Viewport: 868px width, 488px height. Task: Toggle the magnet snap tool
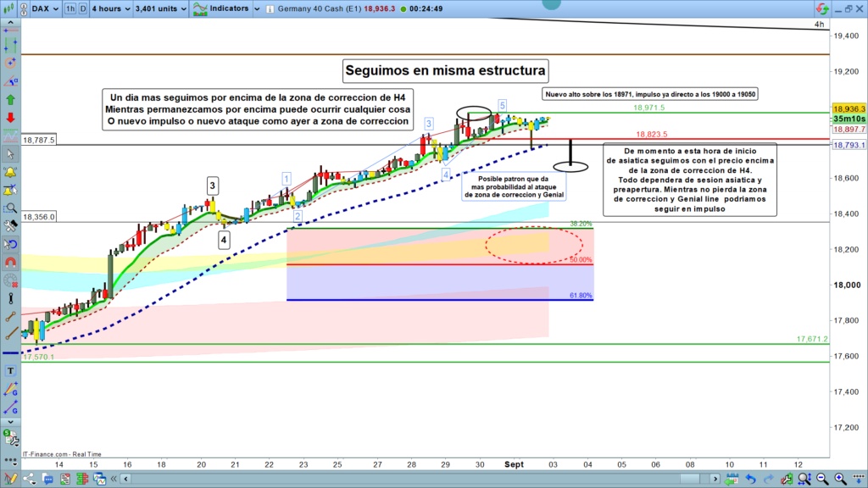click(11, 262)
